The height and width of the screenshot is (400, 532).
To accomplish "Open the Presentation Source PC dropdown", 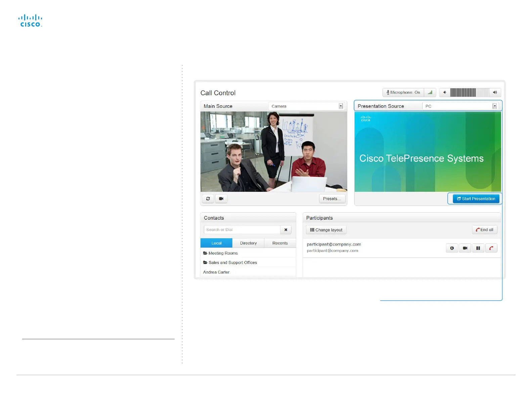I will [x=460, y=106].
